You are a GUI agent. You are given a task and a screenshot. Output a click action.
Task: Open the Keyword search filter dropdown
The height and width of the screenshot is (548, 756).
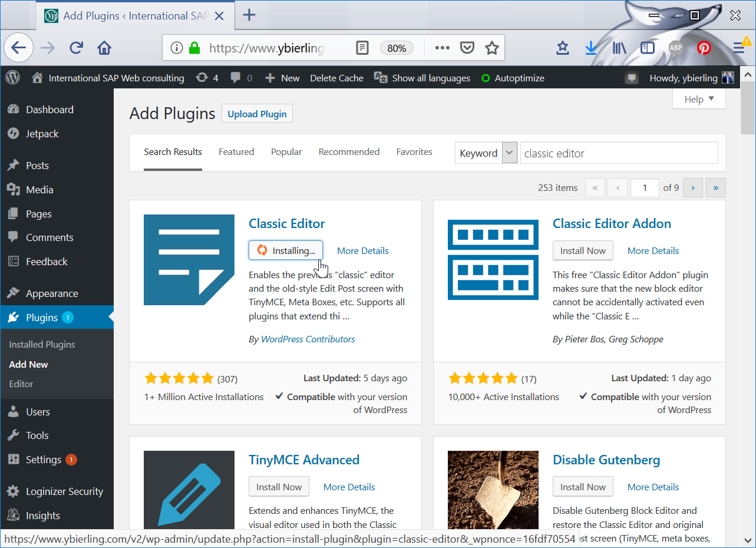pos(509,152)
